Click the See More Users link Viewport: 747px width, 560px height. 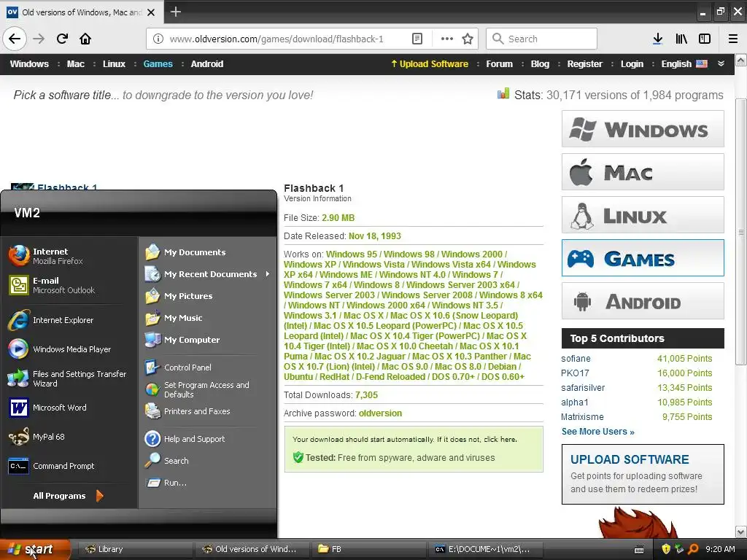click(x=598, y=432)
